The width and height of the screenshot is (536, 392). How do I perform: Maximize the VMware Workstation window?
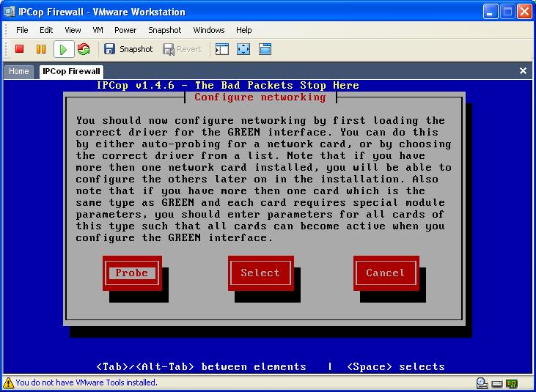pos(507,12)
